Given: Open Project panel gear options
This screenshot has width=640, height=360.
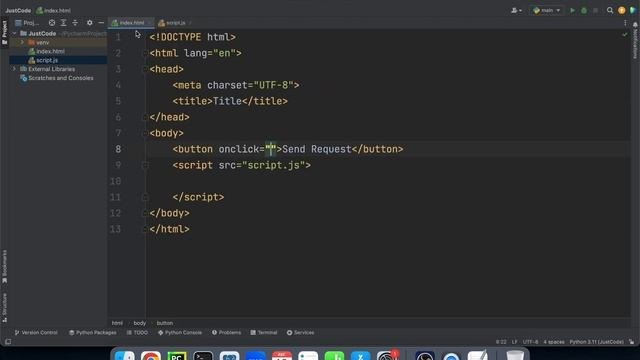Looking at the screenshot, I should point(89,23).
